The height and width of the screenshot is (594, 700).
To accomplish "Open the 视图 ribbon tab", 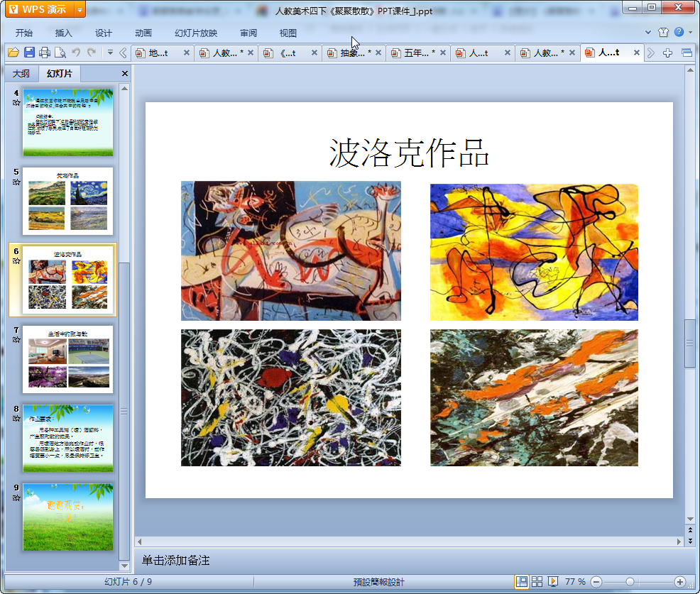I will pos(288,33).
